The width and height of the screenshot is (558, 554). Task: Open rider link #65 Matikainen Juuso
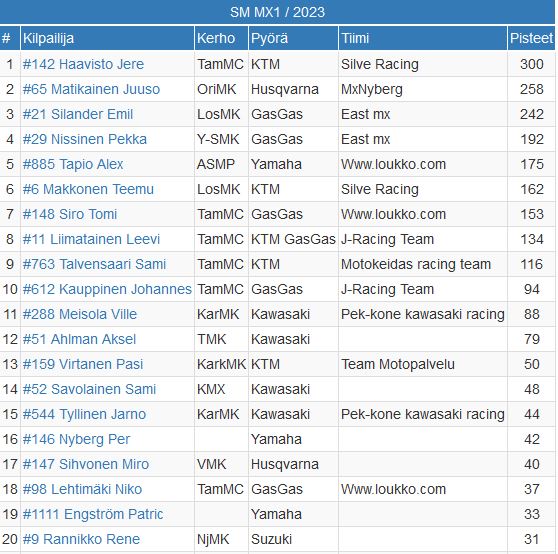click(x=91, y=89)
